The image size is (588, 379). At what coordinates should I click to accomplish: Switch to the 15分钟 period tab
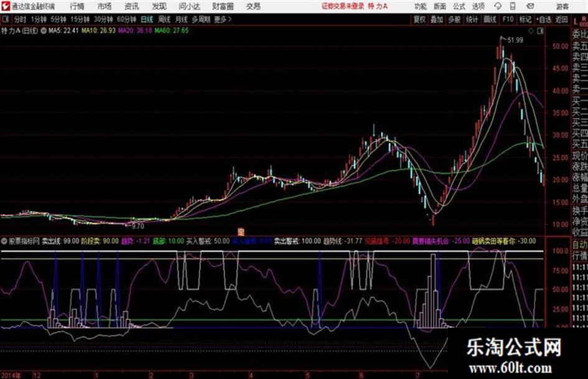[x=80, y=19]
